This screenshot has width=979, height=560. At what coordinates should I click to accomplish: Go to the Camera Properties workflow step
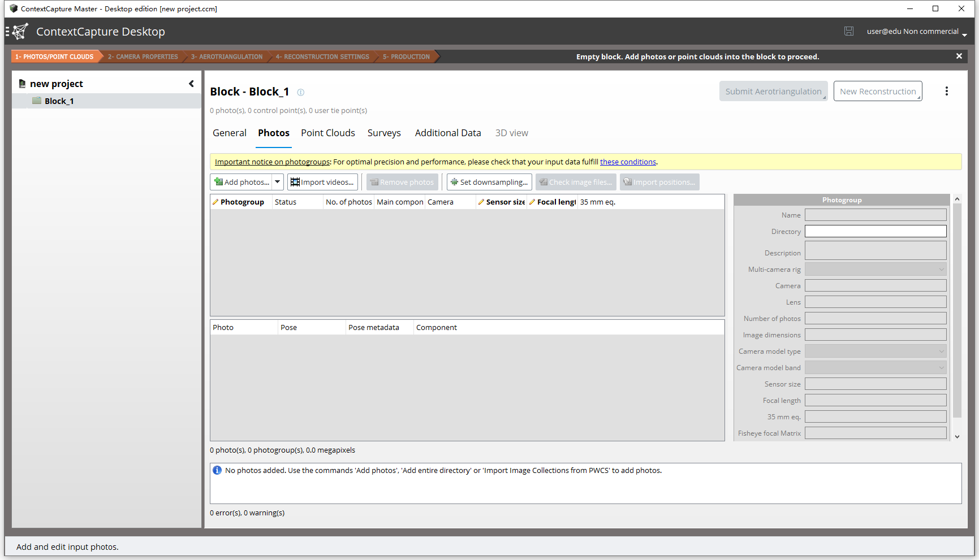(x=143, y=57)
